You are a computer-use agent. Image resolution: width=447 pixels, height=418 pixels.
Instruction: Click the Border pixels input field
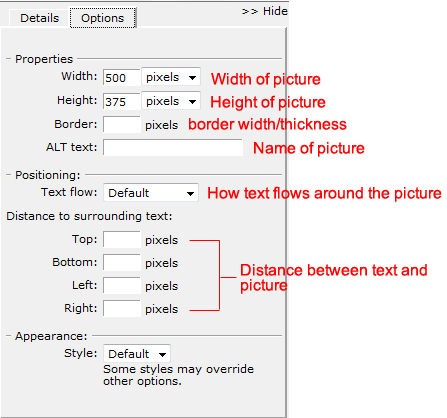coord(121,125)
